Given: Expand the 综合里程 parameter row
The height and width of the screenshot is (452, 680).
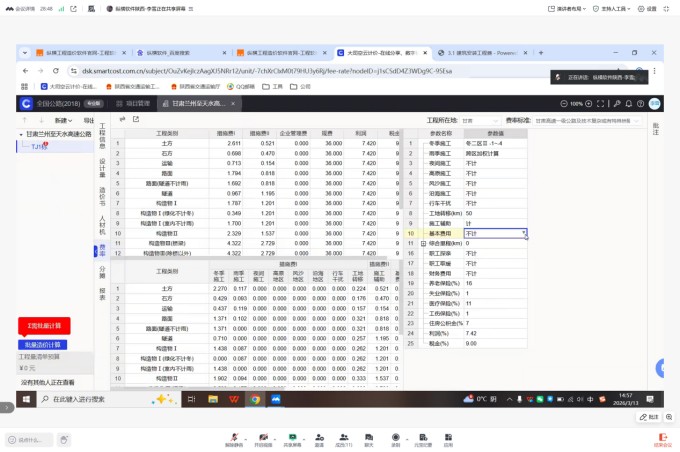Looking at the screenshot, I should 424,243.
